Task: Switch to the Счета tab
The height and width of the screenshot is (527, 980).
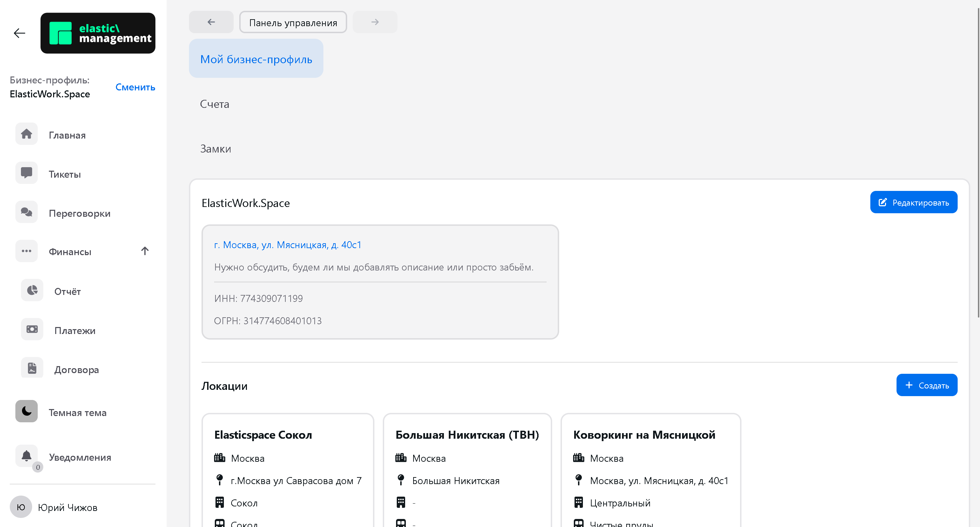Action: (214, 104)
